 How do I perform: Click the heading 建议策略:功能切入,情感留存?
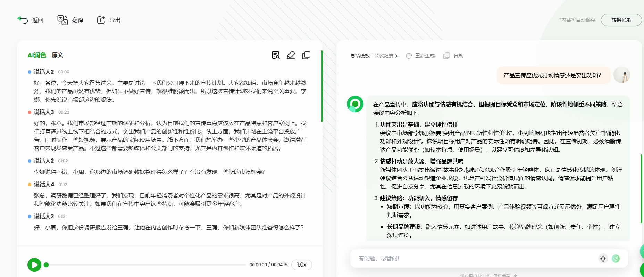(419, 198)
